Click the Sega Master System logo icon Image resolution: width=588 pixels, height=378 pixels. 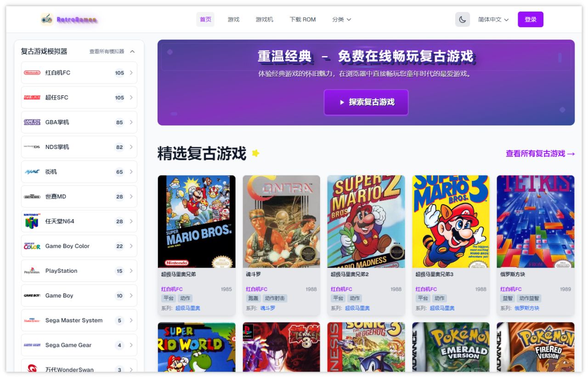[x=32, y=321]
